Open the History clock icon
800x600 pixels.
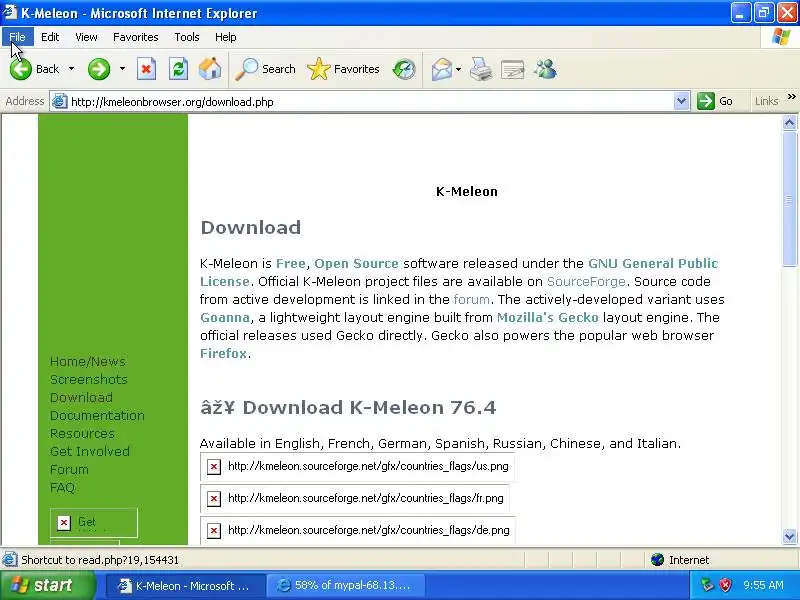404,69
